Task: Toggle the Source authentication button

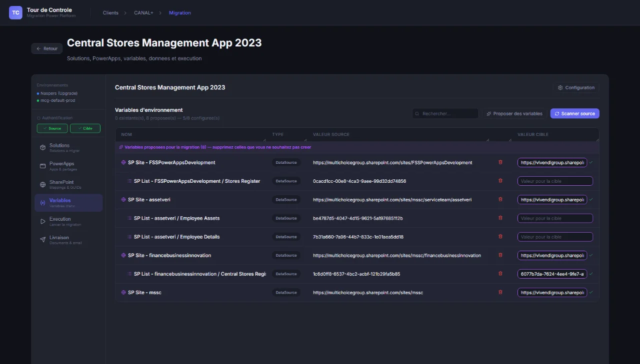Action: click(x=52, y=128)
